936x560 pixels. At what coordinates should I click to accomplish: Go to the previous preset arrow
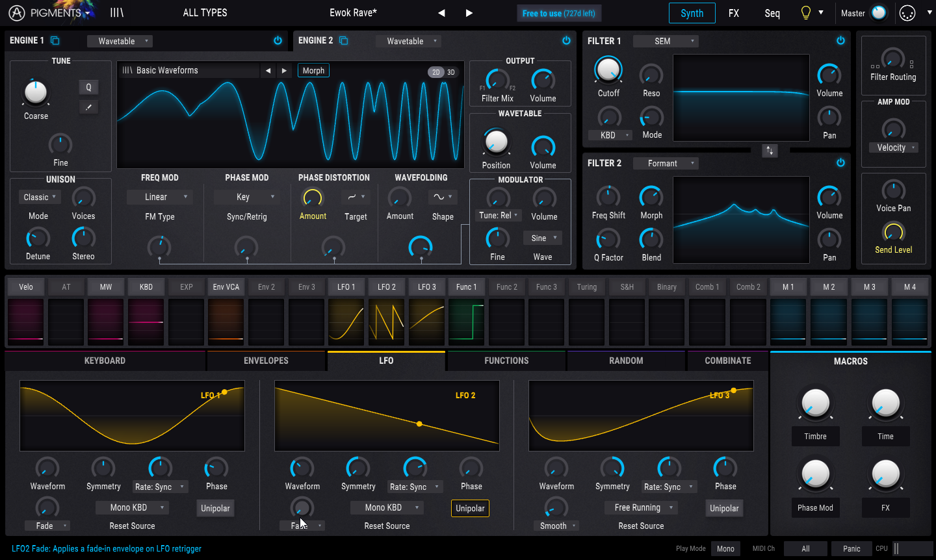[x=442, y=13]
